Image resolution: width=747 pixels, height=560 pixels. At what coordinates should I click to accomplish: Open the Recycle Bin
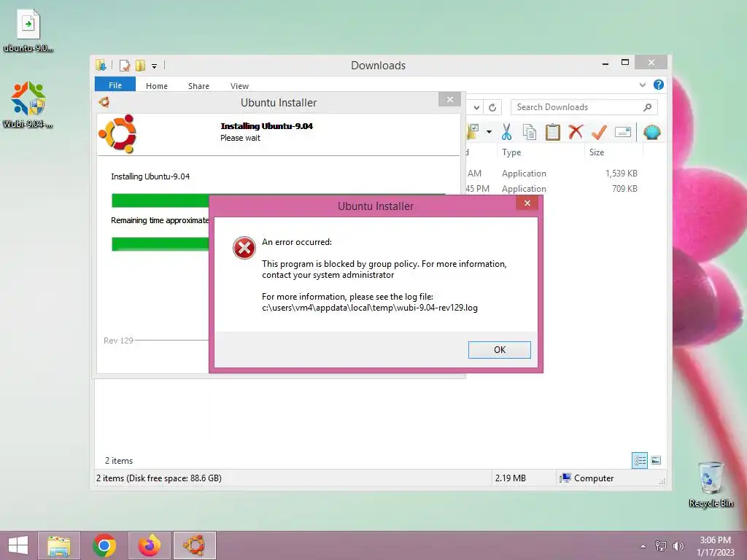pyautogui.click(x=711, y=485)
